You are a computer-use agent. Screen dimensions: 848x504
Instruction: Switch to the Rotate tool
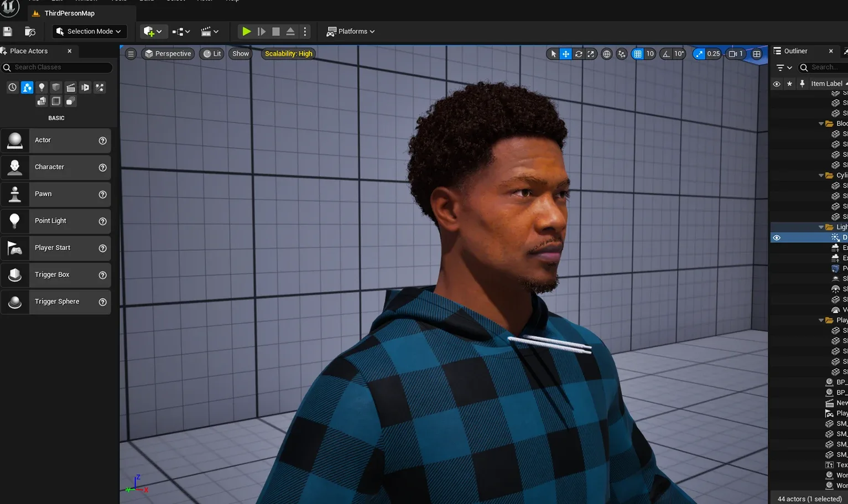[579, 54]
